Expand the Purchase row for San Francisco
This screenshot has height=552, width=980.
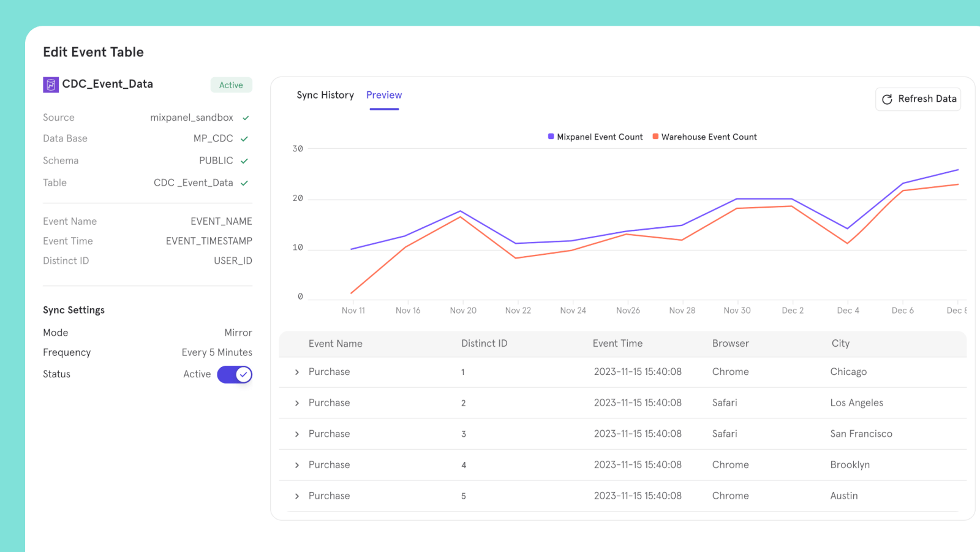(x=297, y=434)
